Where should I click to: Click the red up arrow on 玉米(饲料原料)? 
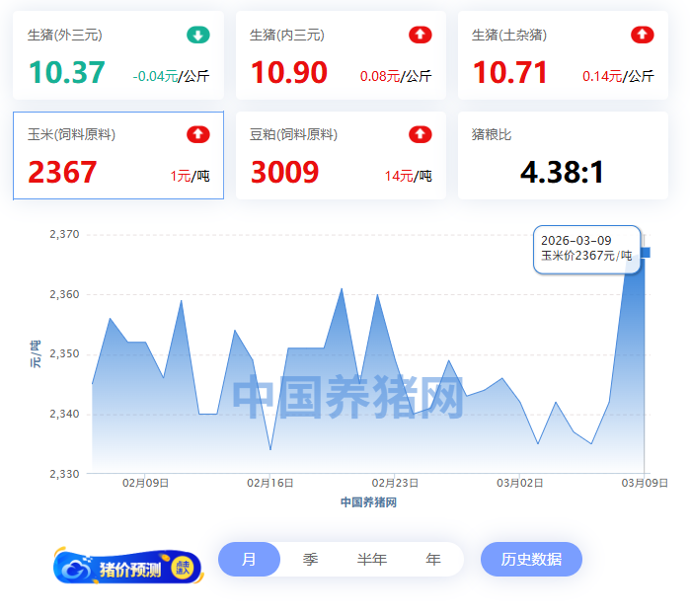click(198, 134)
